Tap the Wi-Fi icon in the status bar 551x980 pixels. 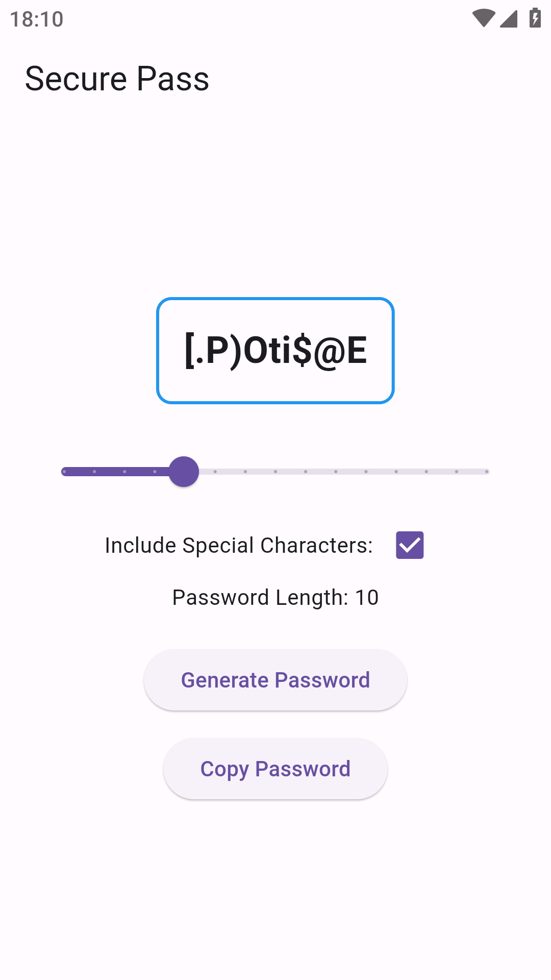483,18
